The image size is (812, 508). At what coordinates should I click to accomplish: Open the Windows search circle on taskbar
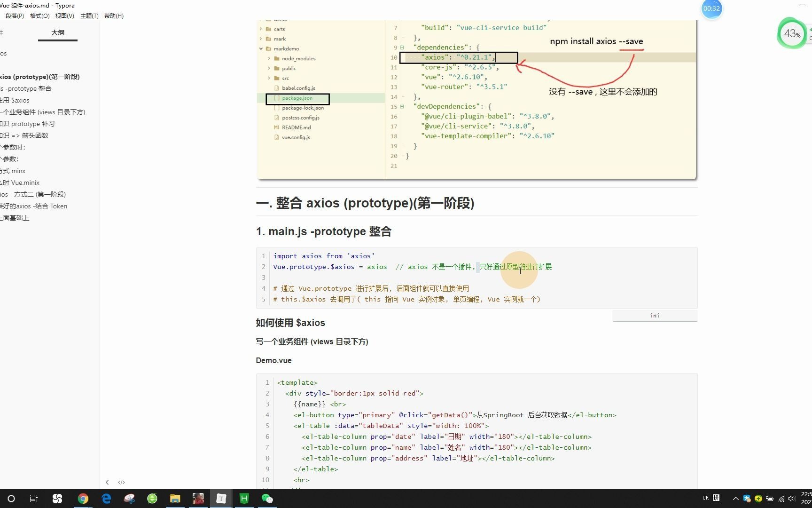(11, 499)
